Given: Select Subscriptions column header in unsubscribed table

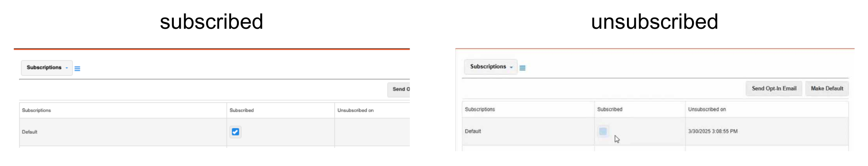Looking at the screenshot, I should (x=480, y=109).
